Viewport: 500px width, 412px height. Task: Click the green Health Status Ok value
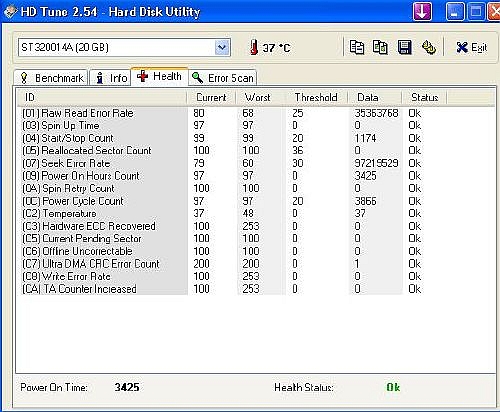[x=393, y=387]
